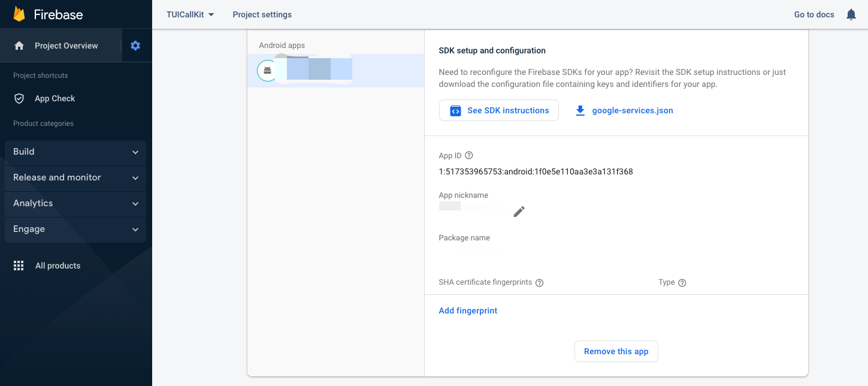This screenshot has height=386, width=868.
Task: Click the Type help icon
Action: click(682, 283)
